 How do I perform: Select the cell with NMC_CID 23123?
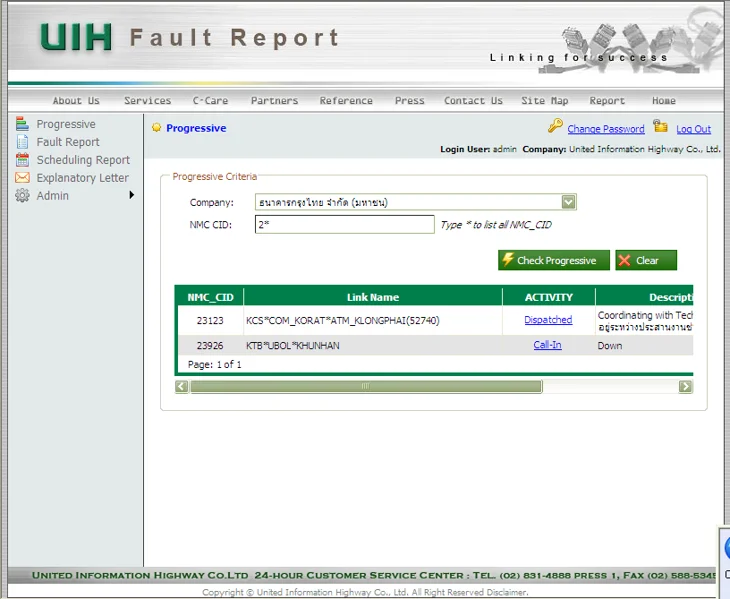(x=210, y=320)
